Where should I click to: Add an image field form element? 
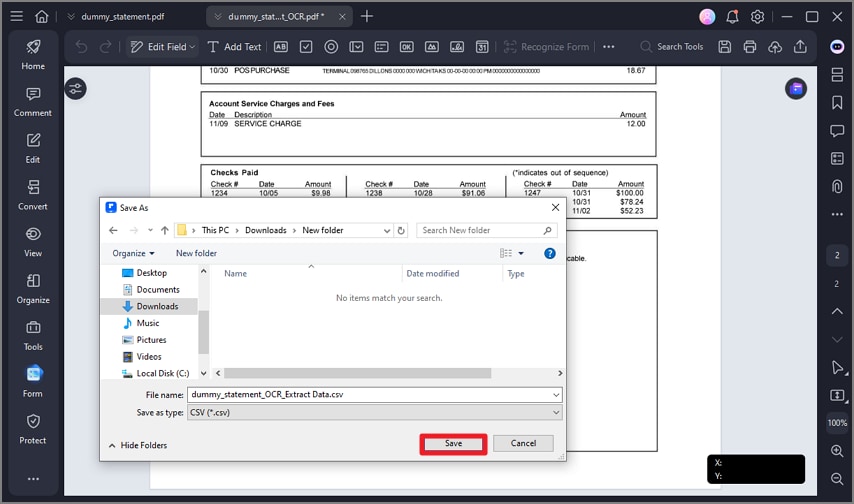[x=431, y=47]
